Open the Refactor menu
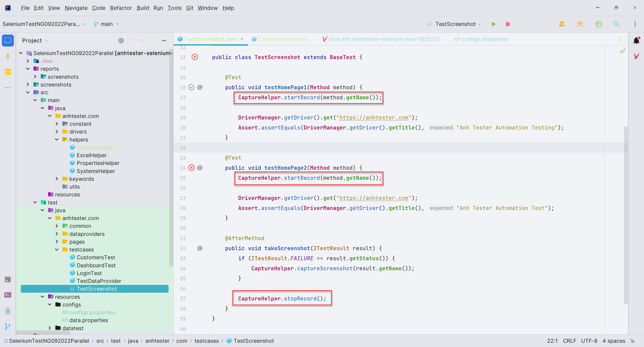Viewport: 644px width, 347px height. coord(121,8)
